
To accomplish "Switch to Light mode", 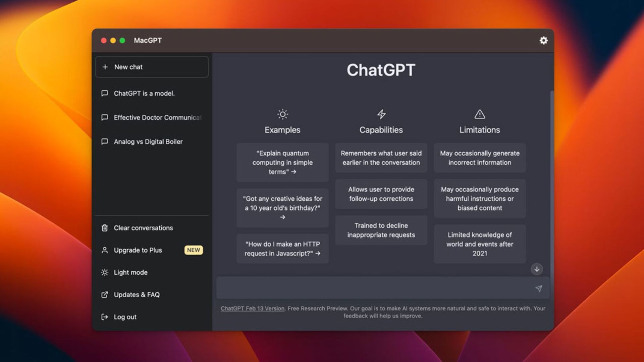I will coord(152,272).
